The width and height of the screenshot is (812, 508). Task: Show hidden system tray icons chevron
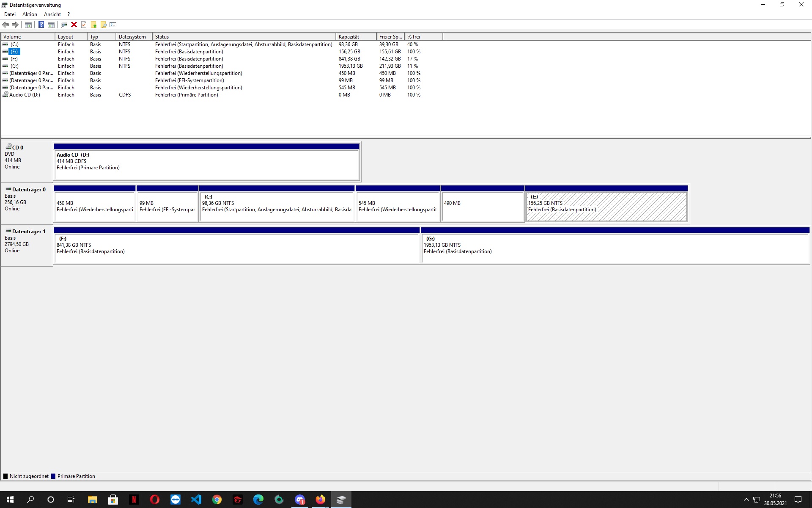click(746, 500)
